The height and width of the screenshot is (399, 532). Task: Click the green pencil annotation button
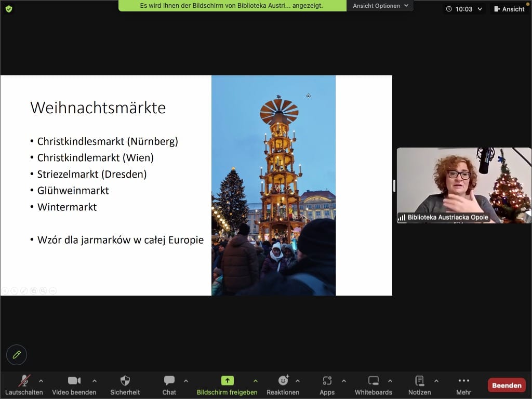pyautogui.click(x=17, y=355)
